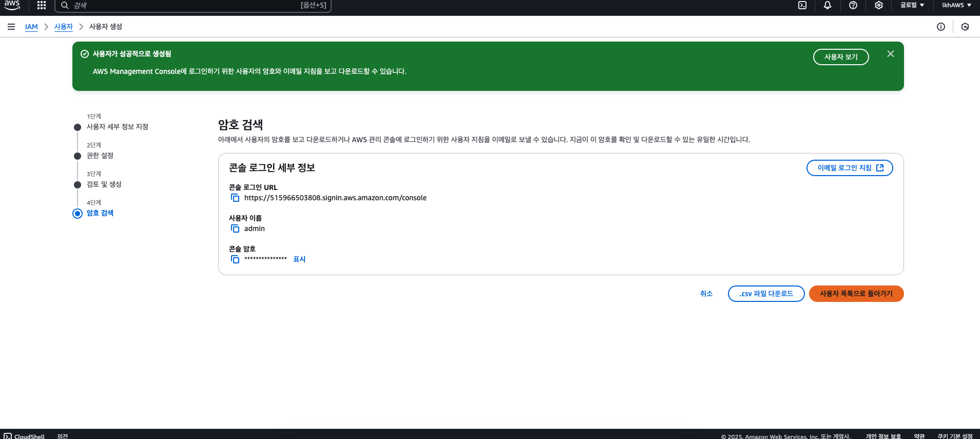Image resolution: width=980 pixels, height=439 pixels.
Task: Select step 3 검토 및 생성
Action: [104, 184]
